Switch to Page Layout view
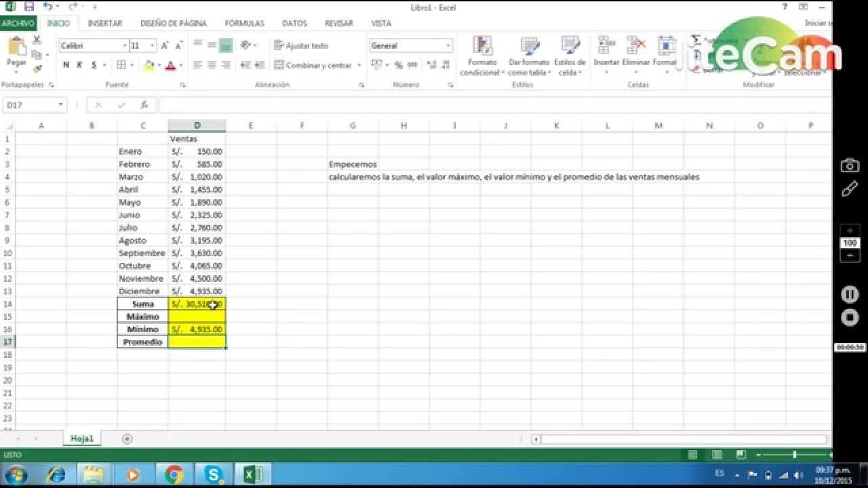The image size is (868, 488). [717, 455]
